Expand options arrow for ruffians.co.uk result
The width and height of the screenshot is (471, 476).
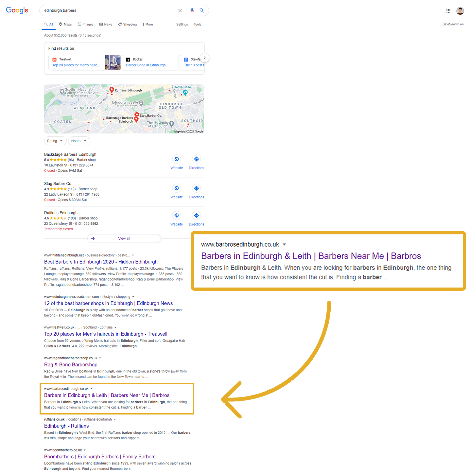tap(114, 419)
